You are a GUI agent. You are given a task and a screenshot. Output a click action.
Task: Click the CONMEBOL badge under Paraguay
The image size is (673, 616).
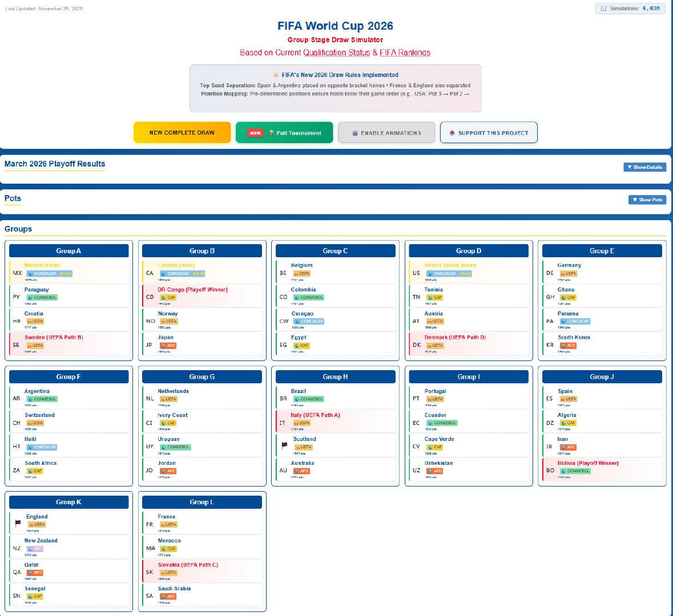click(x=42, y=297)
